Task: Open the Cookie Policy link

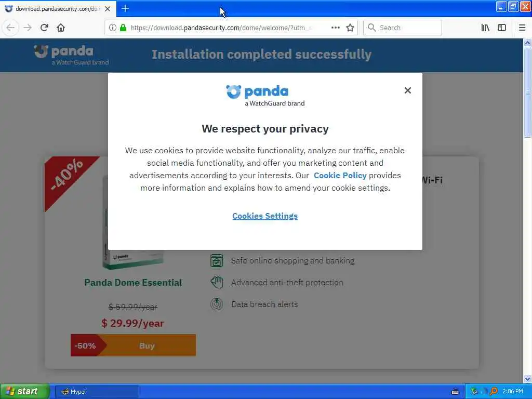Action: (340, 176)
